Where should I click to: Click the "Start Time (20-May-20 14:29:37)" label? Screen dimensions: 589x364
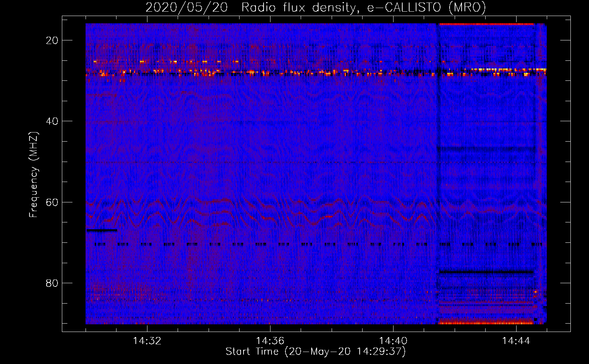pyautogui.click(x=316, y=352)
